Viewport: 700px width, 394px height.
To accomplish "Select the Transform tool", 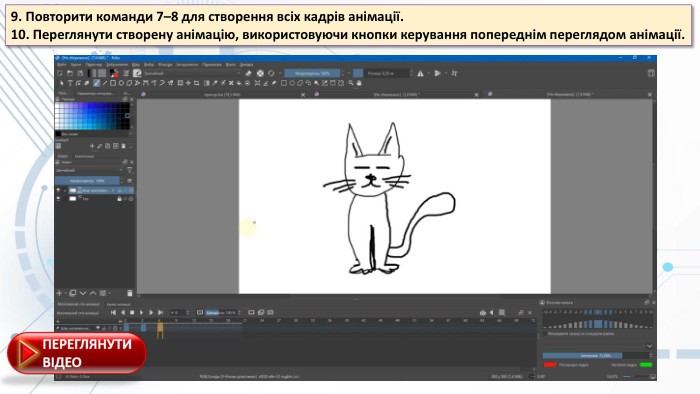I will coord(180,83).
